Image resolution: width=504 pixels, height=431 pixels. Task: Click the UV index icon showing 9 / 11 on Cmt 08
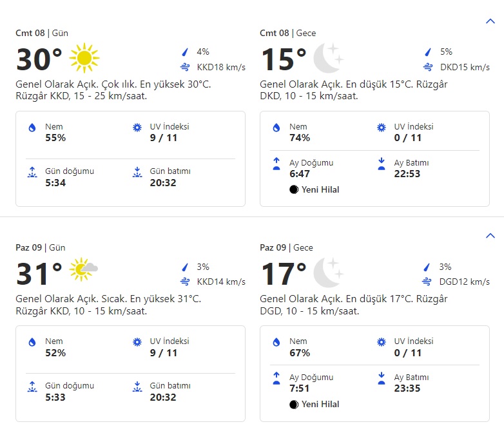coord(137,128)
